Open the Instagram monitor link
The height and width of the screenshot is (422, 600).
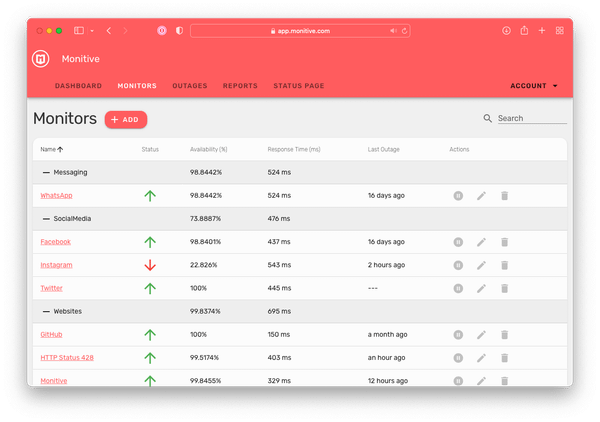(56, 265)
